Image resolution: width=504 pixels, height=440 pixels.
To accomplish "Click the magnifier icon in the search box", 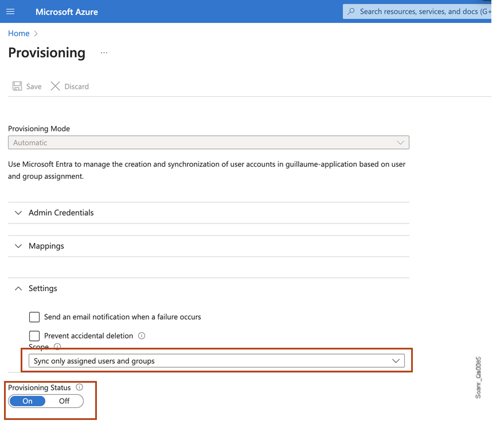I will coord(351,11).
